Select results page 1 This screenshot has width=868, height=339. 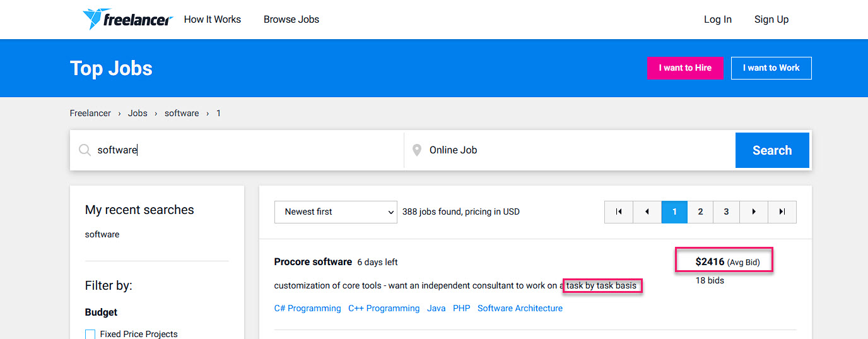(x=674, y=212)
